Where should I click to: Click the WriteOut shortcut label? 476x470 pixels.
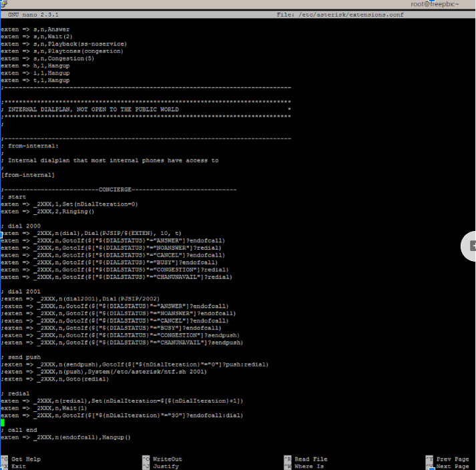pyautogui.click(x=168, y=459)
